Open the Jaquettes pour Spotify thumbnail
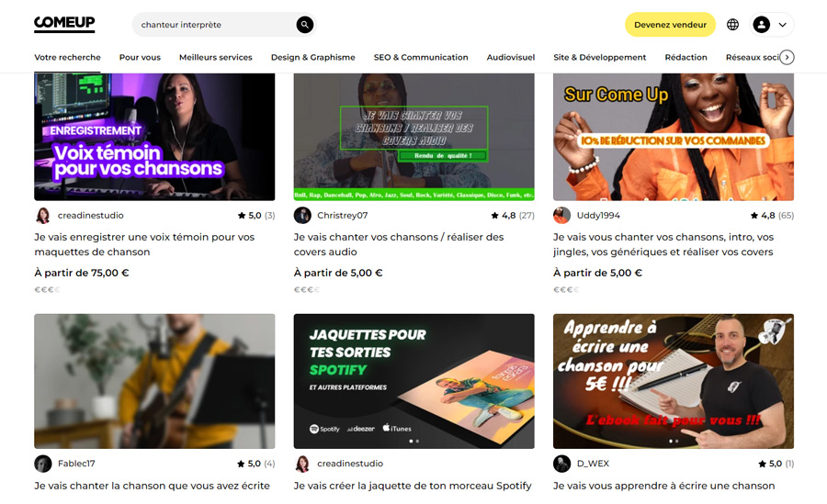The image size is (827, 504). click(414, 381)
